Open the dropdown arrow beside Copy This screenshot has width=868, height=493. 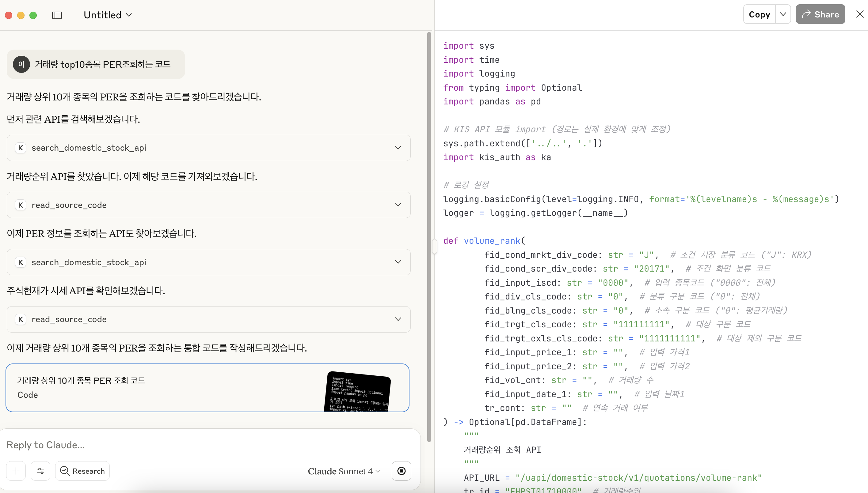coord(783,14)
